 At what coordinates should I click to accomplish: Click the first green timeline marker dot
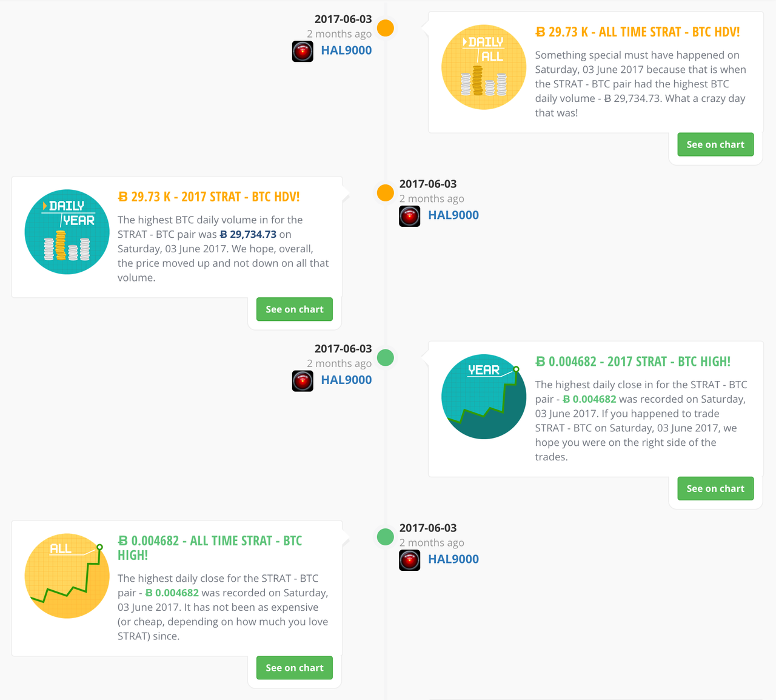[386, 358]
